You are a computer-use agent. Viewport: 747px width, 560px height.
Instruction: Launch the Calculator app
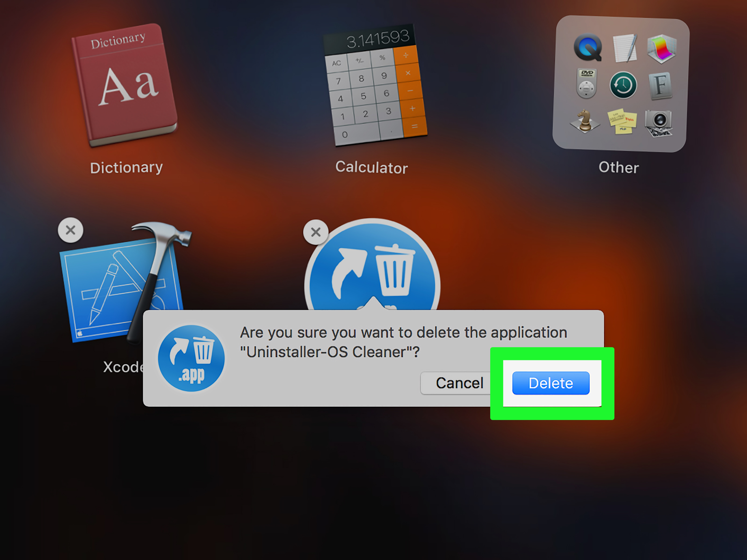pos(375,85)
